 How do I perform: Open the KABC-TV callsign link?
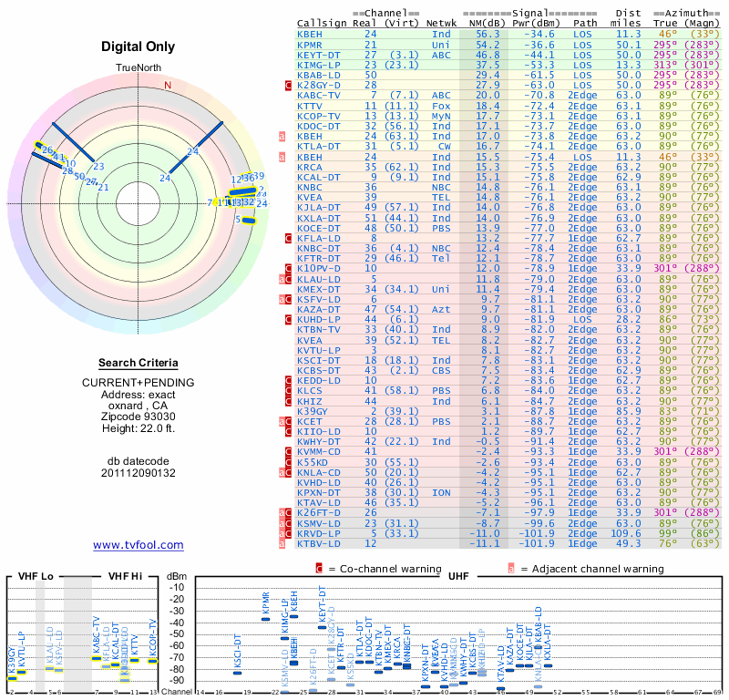tap(319, 96)
